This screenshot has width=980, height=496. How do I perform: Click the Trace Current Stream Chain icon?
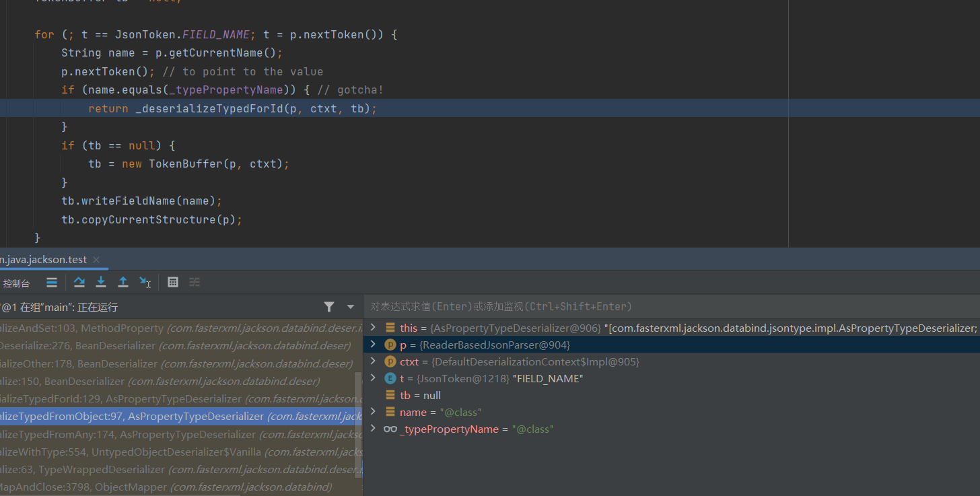195,282
